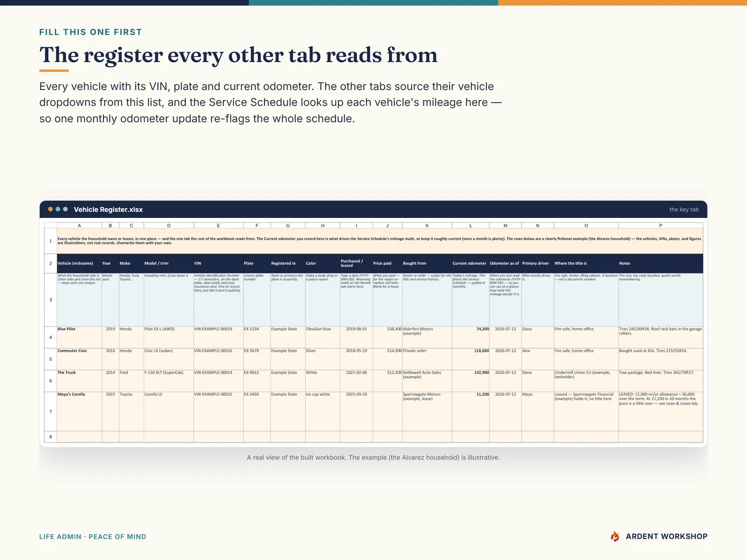747x560 pixels.
Task: Select the VIN-EXAMPLE-00016 cell
Action: (218, 359)
